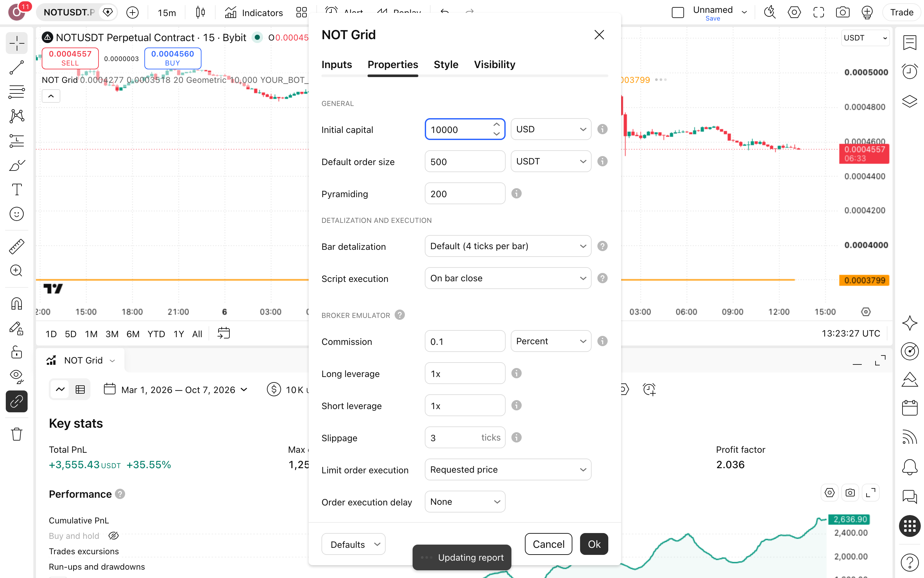Image resolution: width=924 pixels, height=578 pixels.
Task: Open the Indicators dialog
Action: pyautogui.click(x=254, y=13)
